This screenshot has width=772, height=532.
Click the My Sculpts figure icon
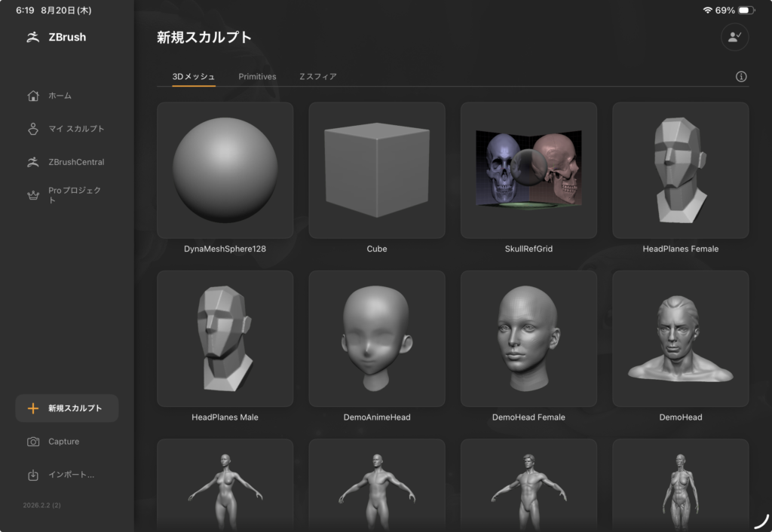click(33, 129)
